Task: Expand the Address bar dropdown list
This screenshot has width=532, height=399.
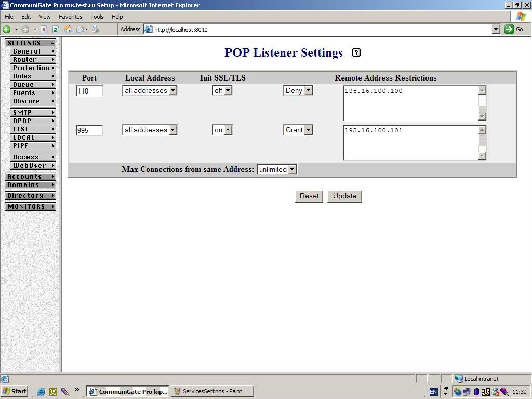Action: (496, 29)
